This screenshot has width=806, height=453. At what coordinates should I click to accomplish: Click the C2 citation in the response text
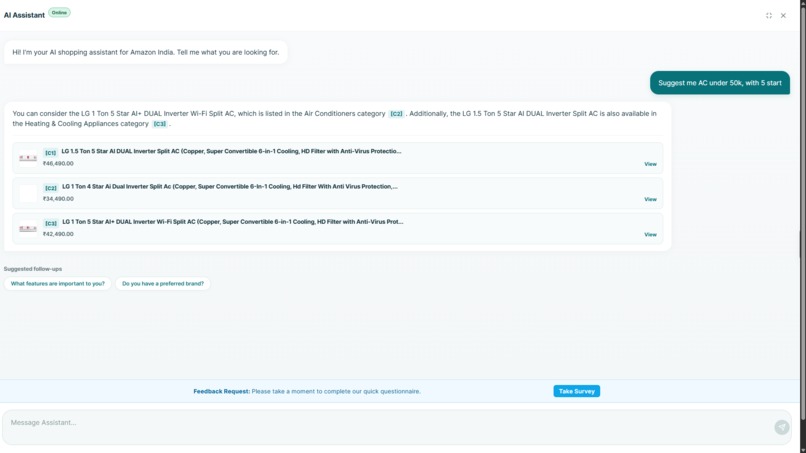396,114
